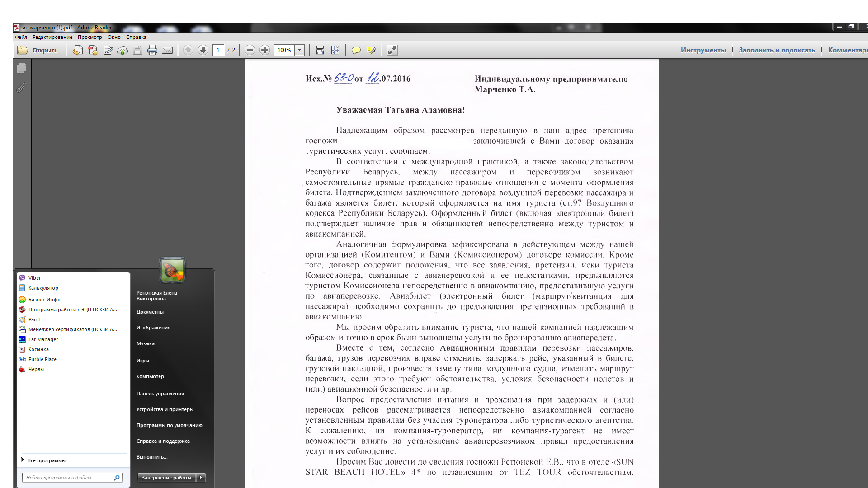
Task: Expand shutdown options arrow
Action: coord(201,478)
